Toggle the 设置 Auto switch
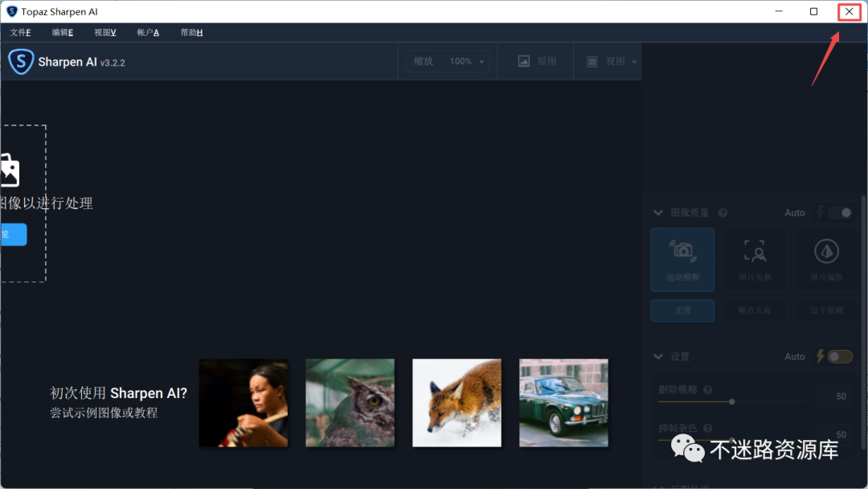This screenshot has width=868, height=489. click(840, 356)
